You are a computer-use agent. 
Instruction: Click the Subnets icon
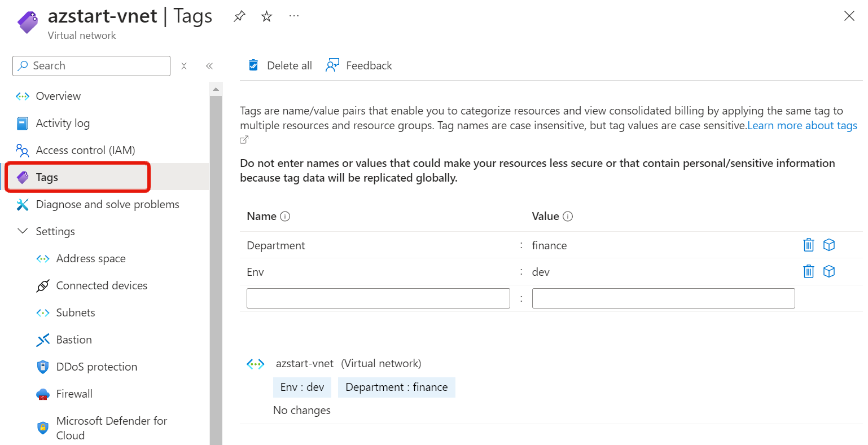coord(43,313)
